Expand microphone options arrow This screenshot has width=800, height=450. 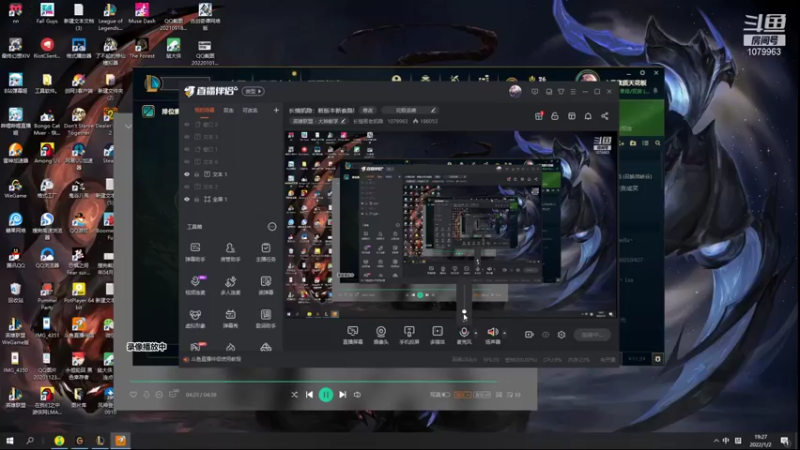pos(476,333)
